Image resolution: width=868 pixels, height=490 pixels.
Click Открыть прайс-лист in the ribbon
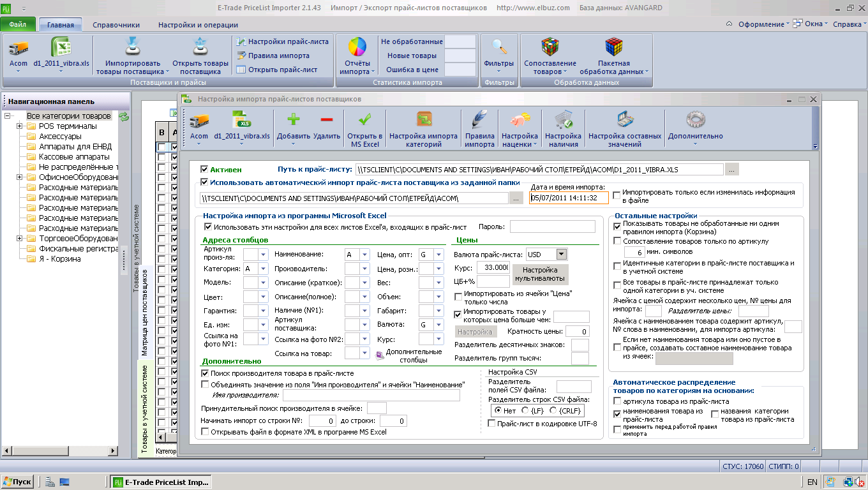pos(277,70)
